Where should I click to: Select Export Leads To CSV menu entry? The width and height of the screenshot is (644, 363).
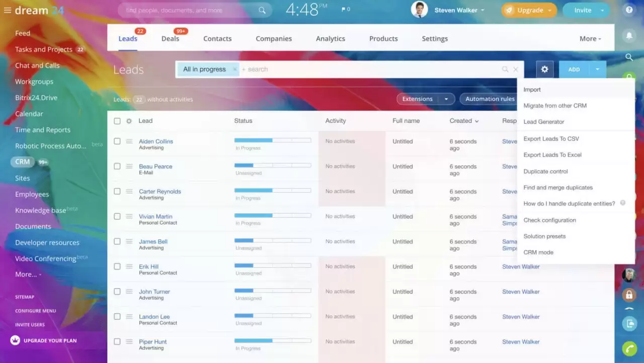(552, 138)
